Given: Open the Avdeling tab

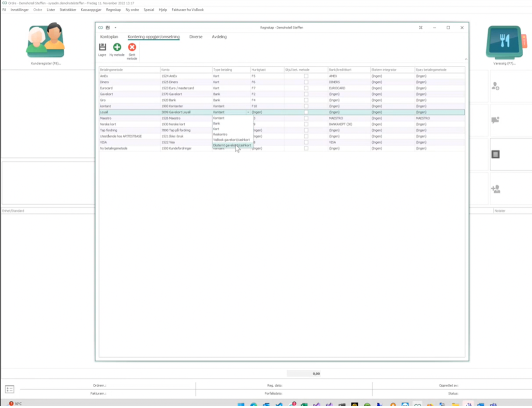Looking at the screenshot, I should (x=219, y=37).
